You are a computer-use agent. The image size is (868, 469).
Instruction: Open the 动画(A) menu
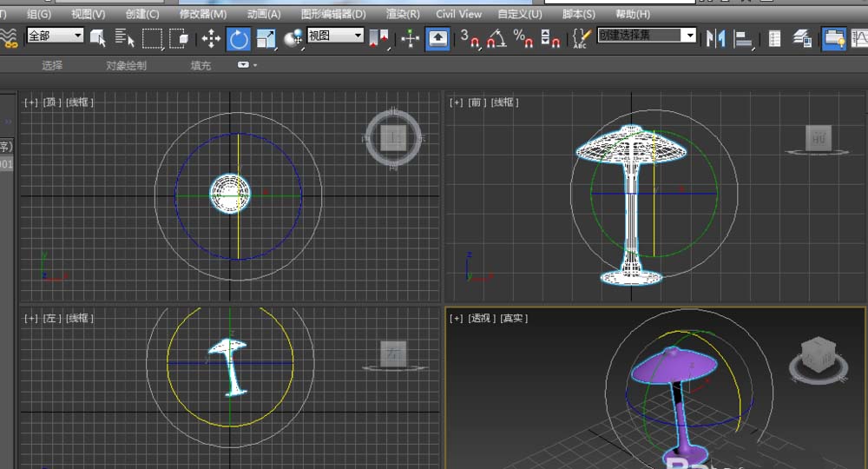point(264,14)
